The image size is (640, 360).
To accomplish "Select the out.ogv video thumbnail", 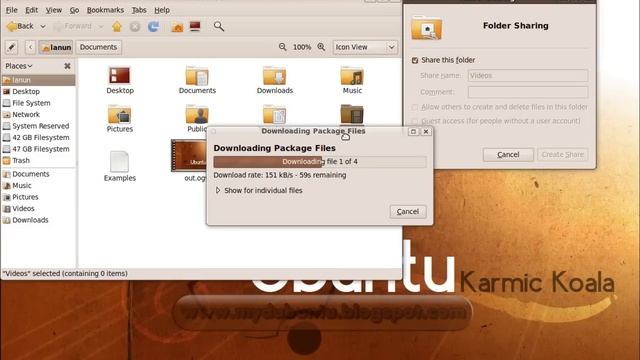I will point(189,156).
